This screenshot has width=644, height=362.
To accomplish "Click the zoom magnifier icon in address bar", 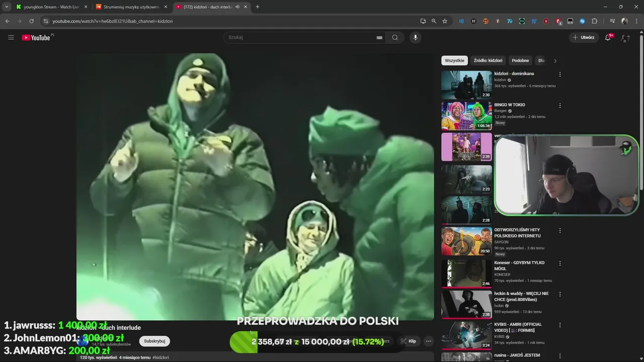I will (434, 21).
